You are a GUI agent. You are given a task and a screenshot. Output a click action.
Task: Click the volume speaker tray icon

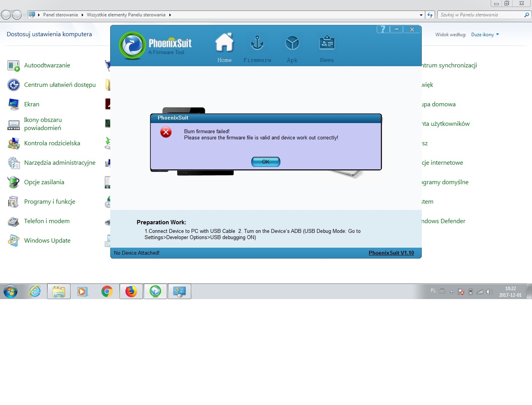489,292
